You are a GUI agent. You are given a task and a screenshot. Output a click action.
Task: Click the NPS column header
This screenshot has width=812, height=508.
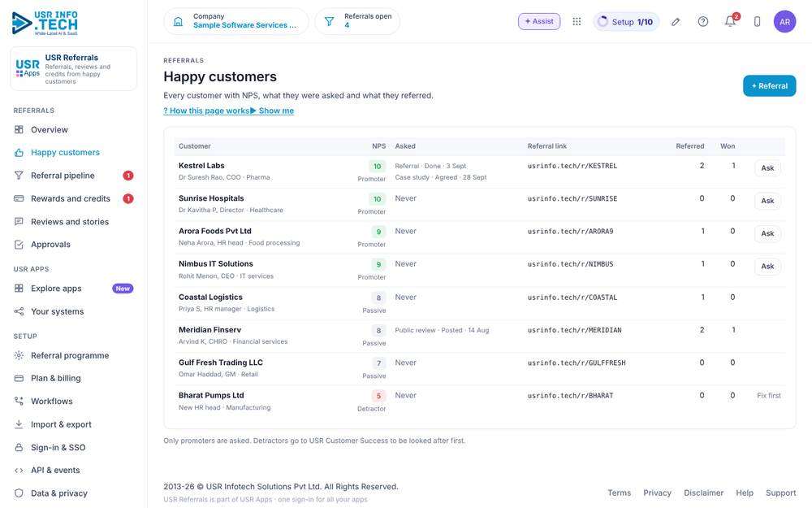click(378, 146)
